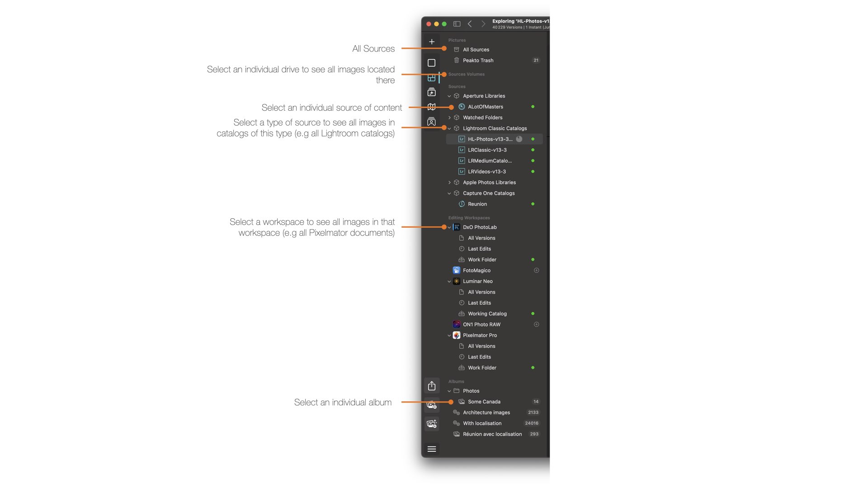Open the hamburger menu icon in the rail
This screenshot has width=868, height=488.
(x=432, y=449)
